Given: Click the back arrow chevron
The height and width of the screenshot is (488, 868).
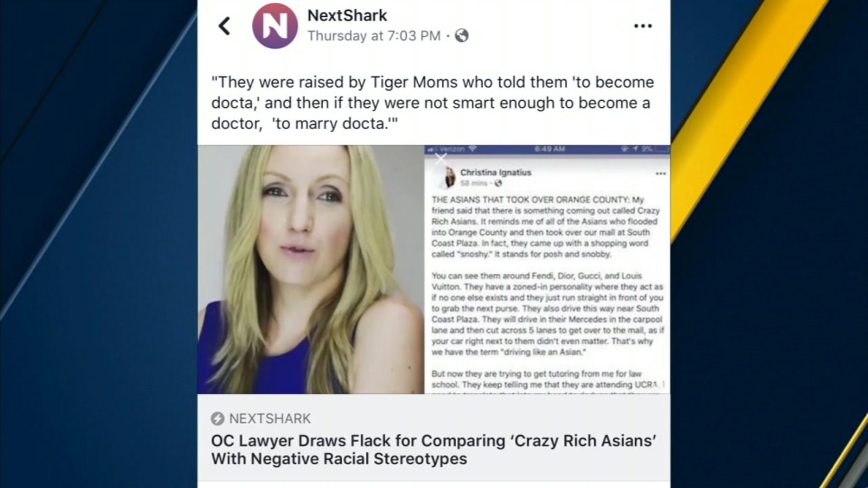Looking at the screenshot, I should 224,25.
